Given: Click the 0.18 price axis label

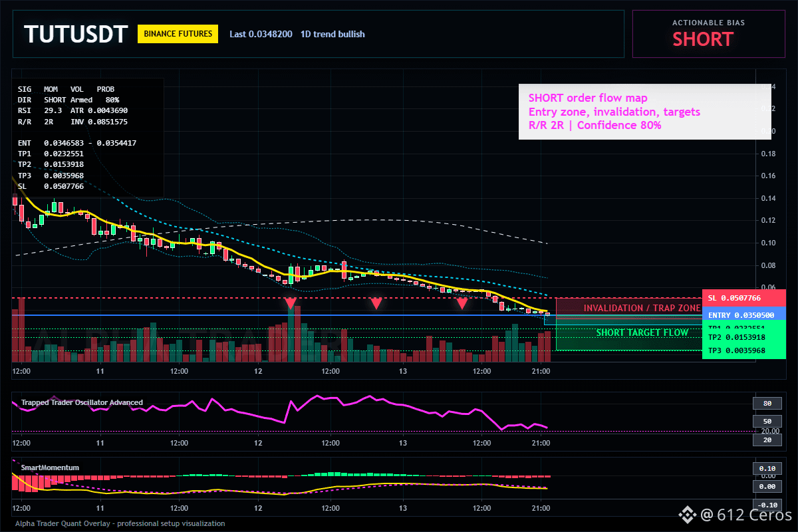Looking at the screenshot, I should coord(767,154).
